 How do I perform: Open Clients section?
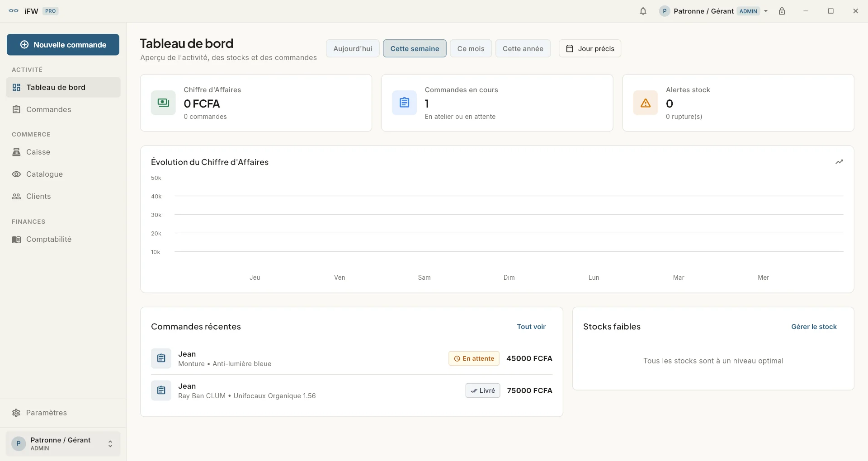[x=63, y=196]
